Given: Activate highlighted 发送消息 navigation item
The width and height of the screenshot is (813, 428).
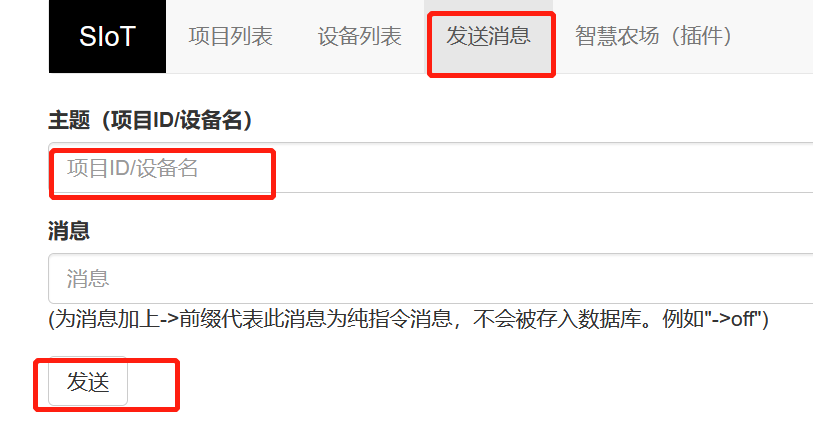Looking at the screenshot, I should [488, 36].
